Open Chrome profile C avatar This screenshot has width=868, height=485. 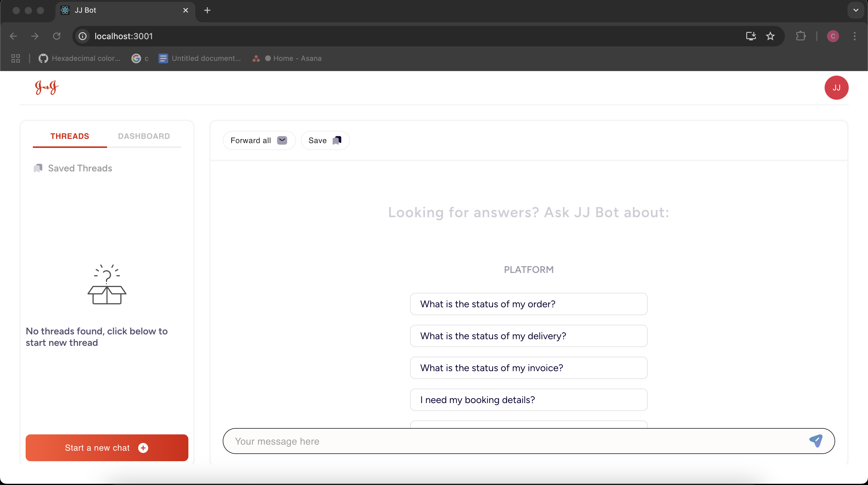click(x=833, y=36)
